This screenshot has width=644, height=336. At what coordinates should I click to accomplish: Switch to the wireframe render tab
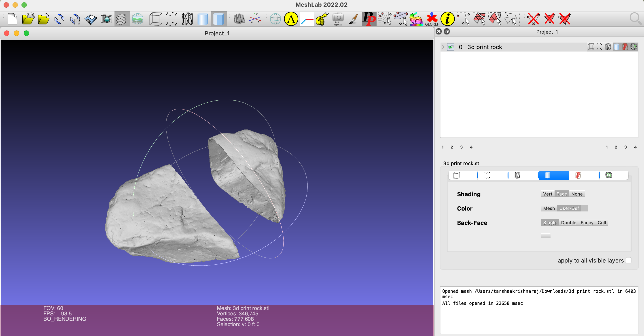click(517, 175)
